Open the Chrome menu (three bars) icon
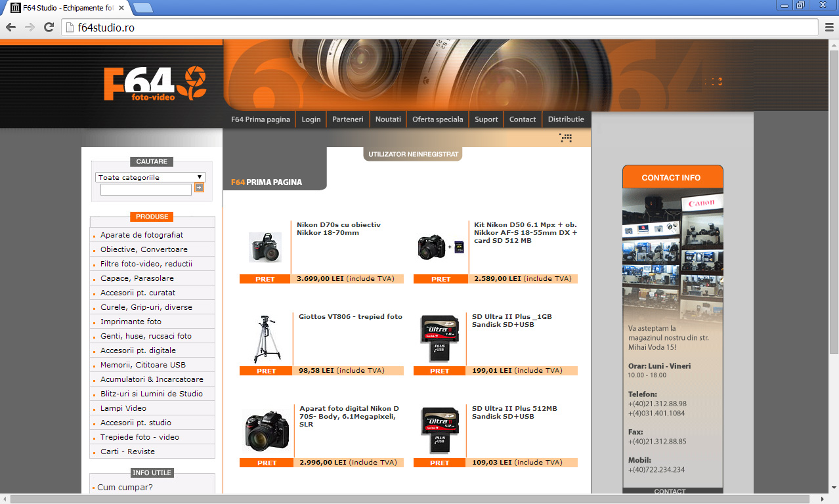The image size is (839, 504). pyautogui.click(x=830, y=27)
